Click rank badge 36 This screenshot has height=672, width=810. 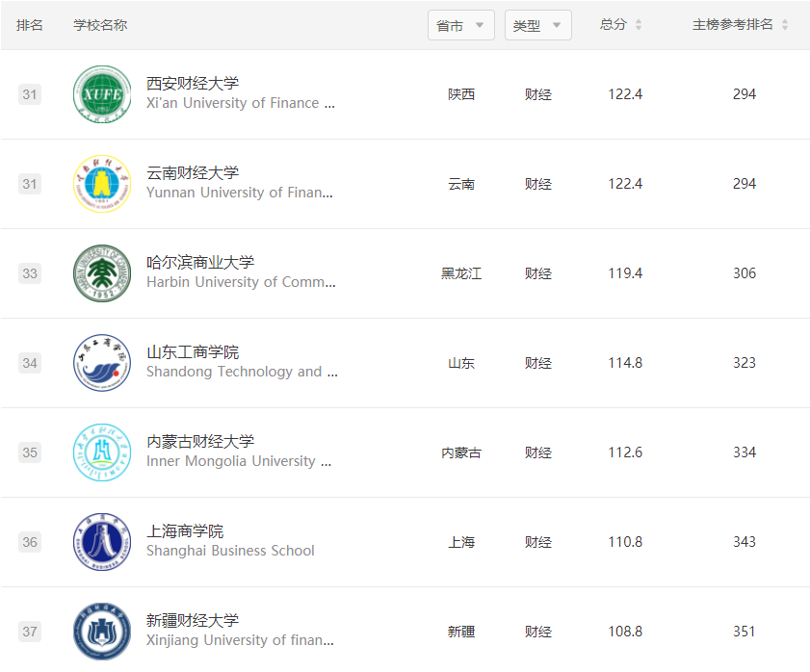pos(30,542)
